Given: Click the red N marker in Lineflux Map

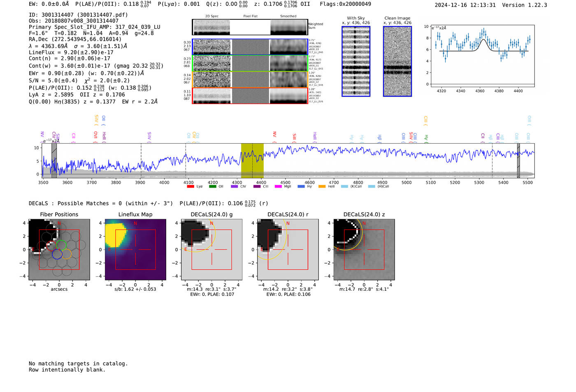Looking at the screenshot, I should (135, 223).
